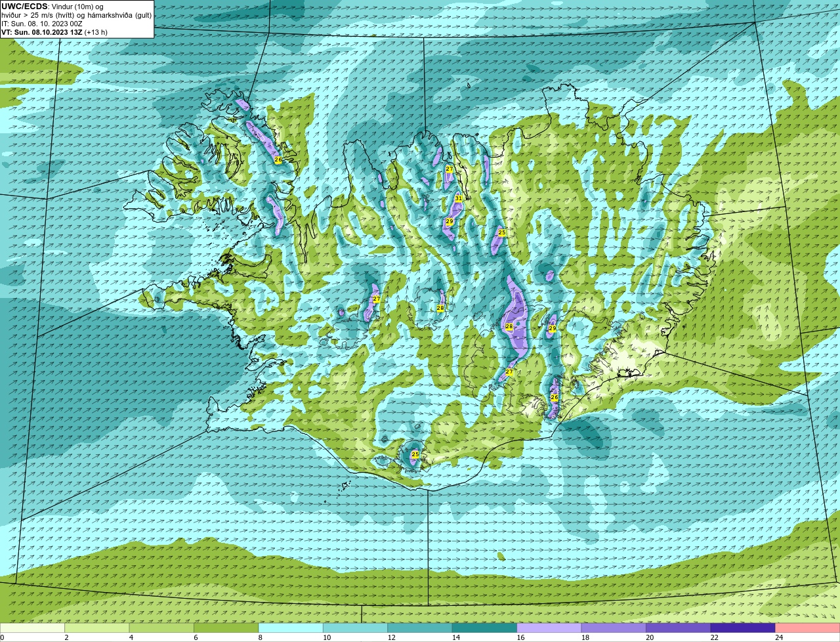Click the '14' tick label on the colorbar
Image resolution: width=840 pixels, height=642 pixels.
pyautogui.click(x=456, y=637)
